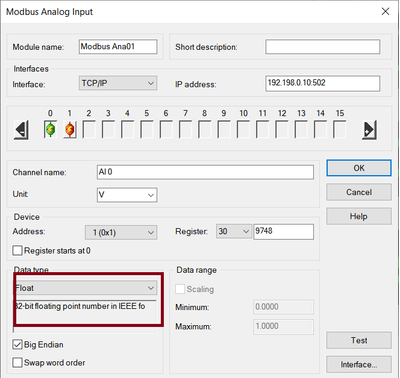The width and height of the screenshot is (400, 378).
Task: Select empty channel slot 11
Action: 263,129
